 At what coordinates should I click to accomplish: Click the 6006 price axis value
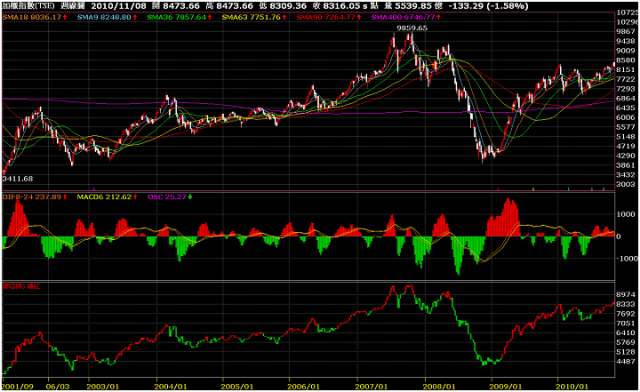pos(626,117)
